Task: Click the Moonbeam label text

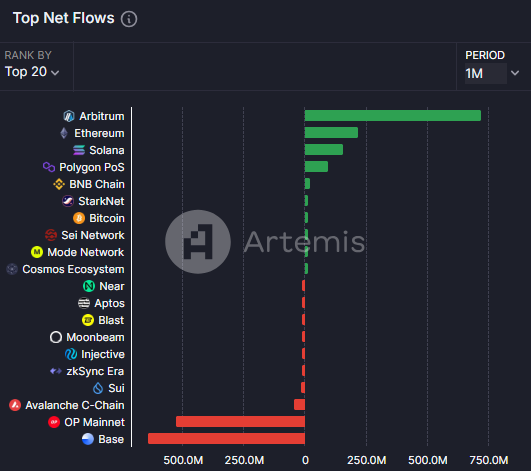Action: pyautogui.click(x=95, y=337)
